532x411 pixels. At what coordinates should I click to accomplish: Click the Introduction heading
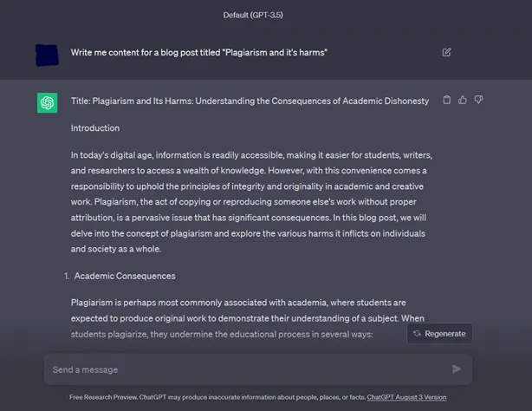point(95,128)
